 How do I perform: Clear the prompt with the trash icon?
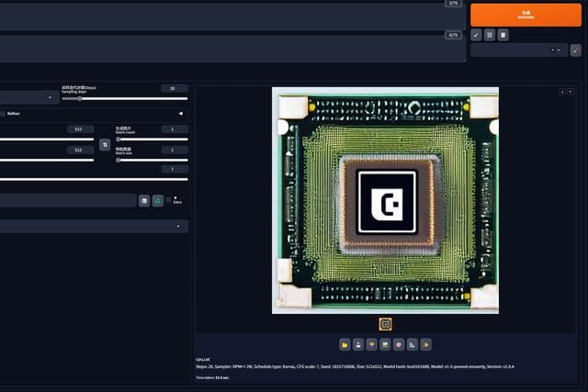click(490, 35)
